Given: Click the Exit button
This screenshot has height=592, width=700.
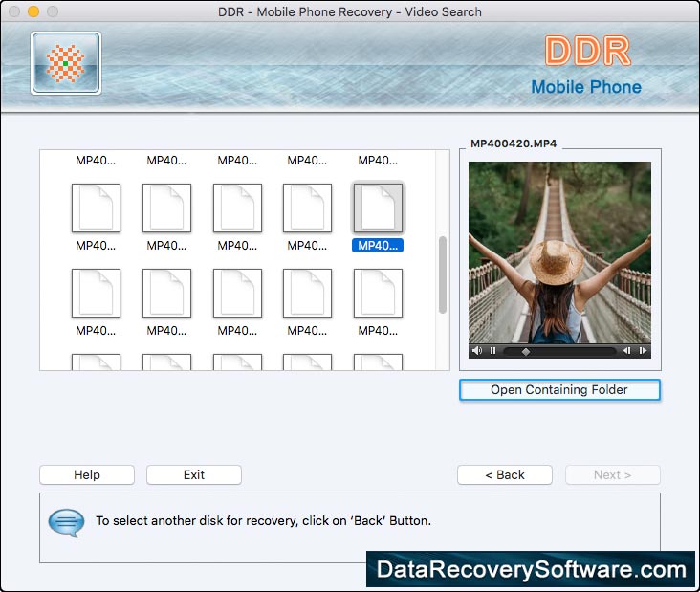Looking at the screenshot, I should pos(194,474).
